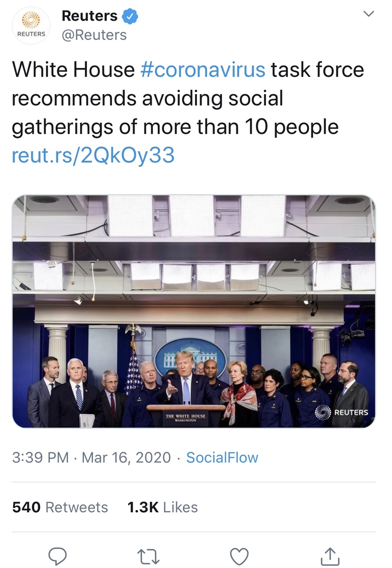This screenshot has height=568, width=392.
Task: Tap the share upload icon
Action: pyautogui.click(x=330, y=556)
